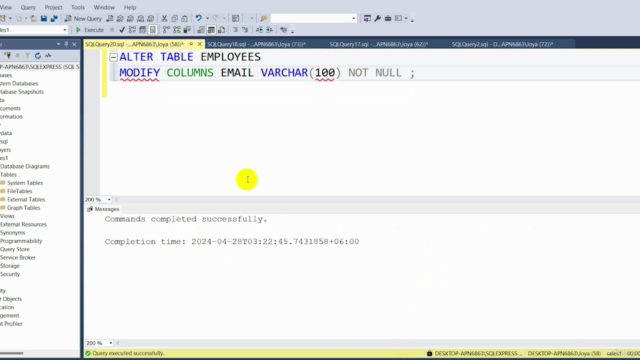Open a Database Engine Query
The image size is (640, 360).
tap(110, 18)
